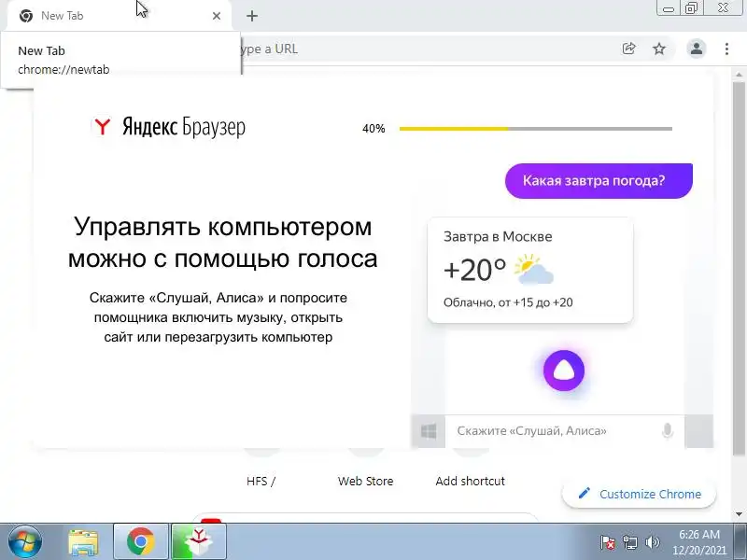Click the 'Завтра в Москве' weather card
The width and height of the screenshot is (747, 560).
[530, 270]
